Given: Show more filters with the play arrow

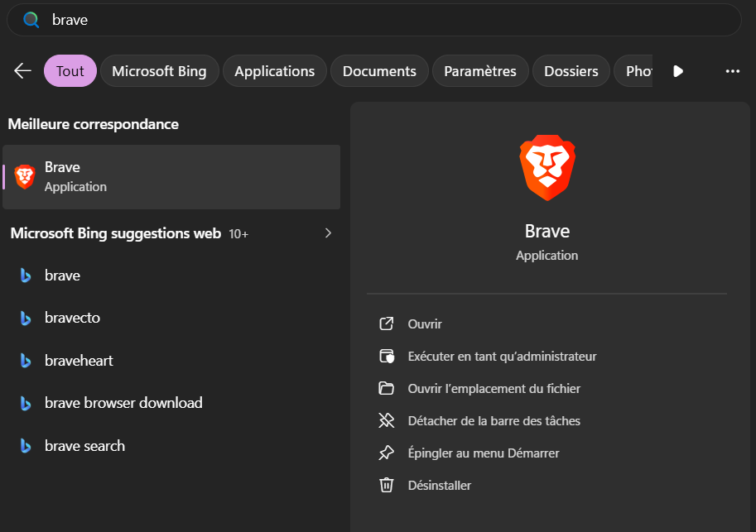Looking at the screenshot, I should [x=678, y=71].
